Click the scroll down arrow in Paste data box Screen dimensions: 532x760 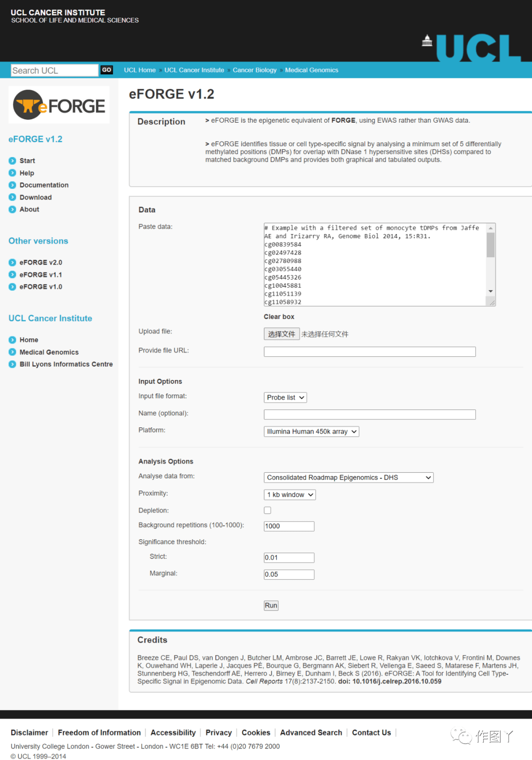[x=491, y=291]
